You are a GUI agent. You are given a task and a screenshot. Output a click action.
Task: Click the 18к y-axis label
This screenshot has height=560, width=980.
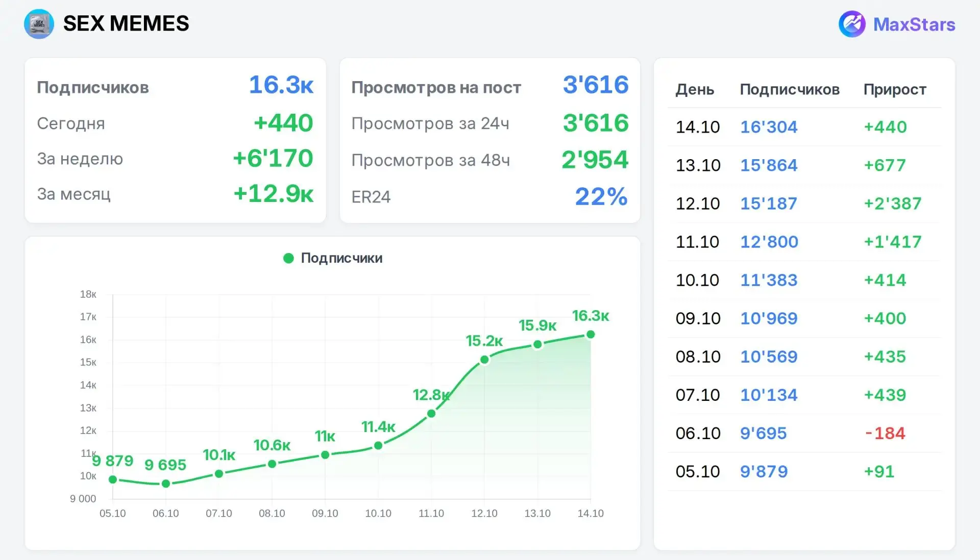88,294
